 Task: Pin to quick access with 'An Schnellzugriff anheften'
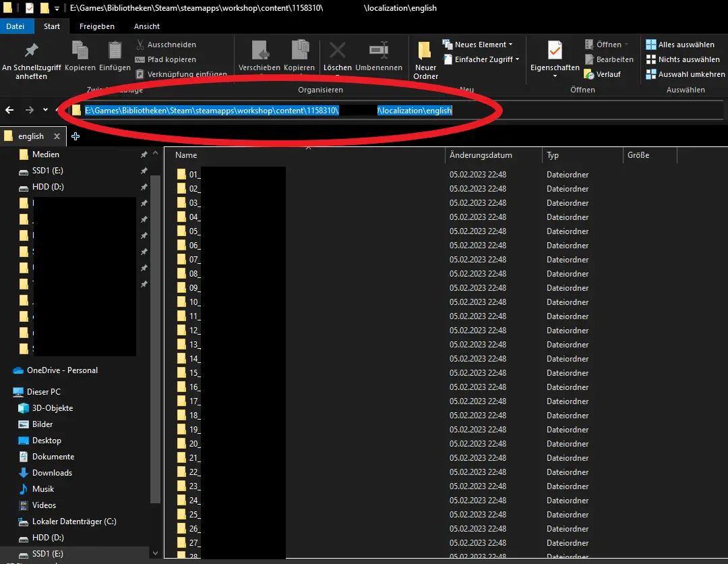point(31,61)
